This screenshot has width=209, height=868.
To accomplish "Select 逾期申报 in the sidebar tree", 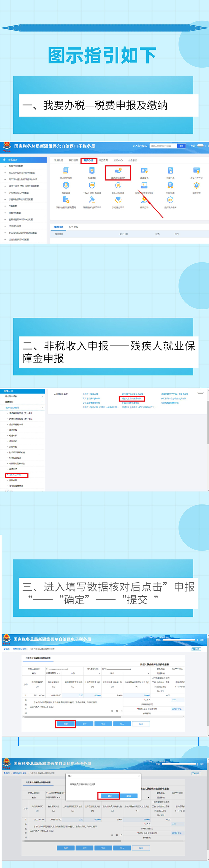I will coord(13,447).
